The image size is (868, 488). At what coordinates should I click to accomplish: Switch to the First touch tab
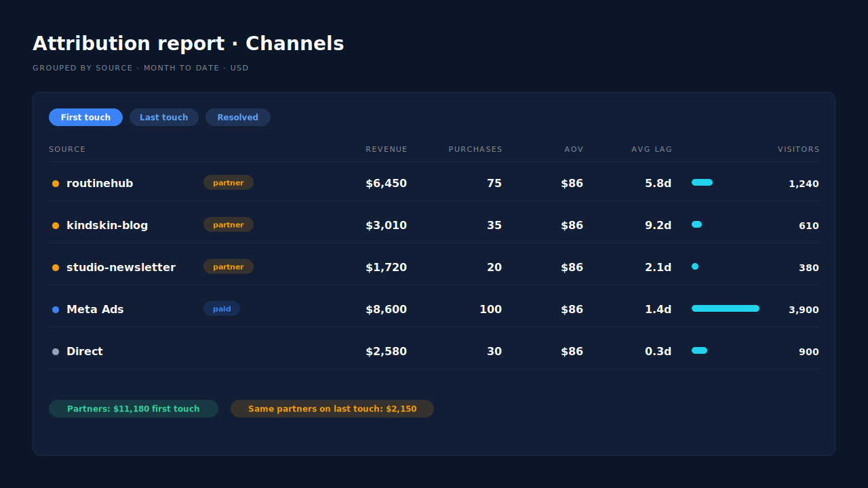[85, 117]
